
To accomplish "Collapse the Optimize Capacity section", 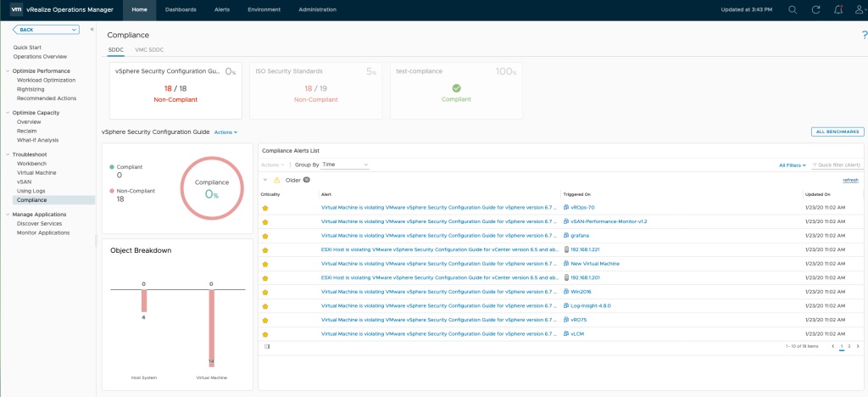I will pyautogui.click(x=8, y=113).
